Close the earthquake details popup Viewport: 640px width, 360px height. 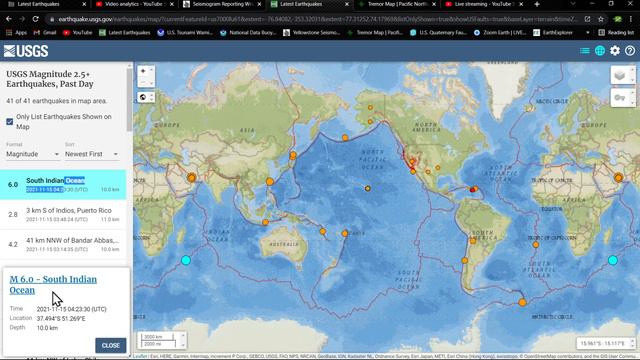(111, 345)
